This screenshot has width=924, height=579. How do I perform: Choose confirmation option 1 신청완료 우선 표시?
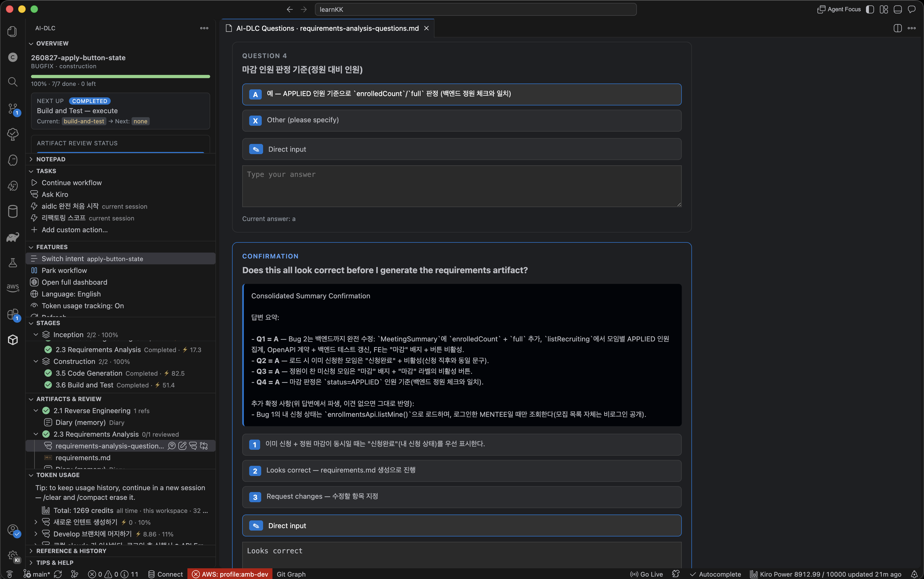coord(461,444)
